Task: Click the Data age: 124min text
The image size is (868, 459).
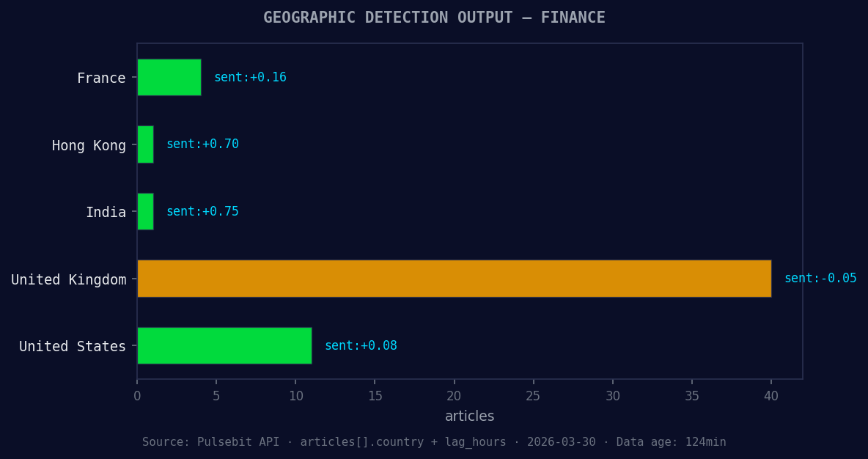Action: click(671, 441)
